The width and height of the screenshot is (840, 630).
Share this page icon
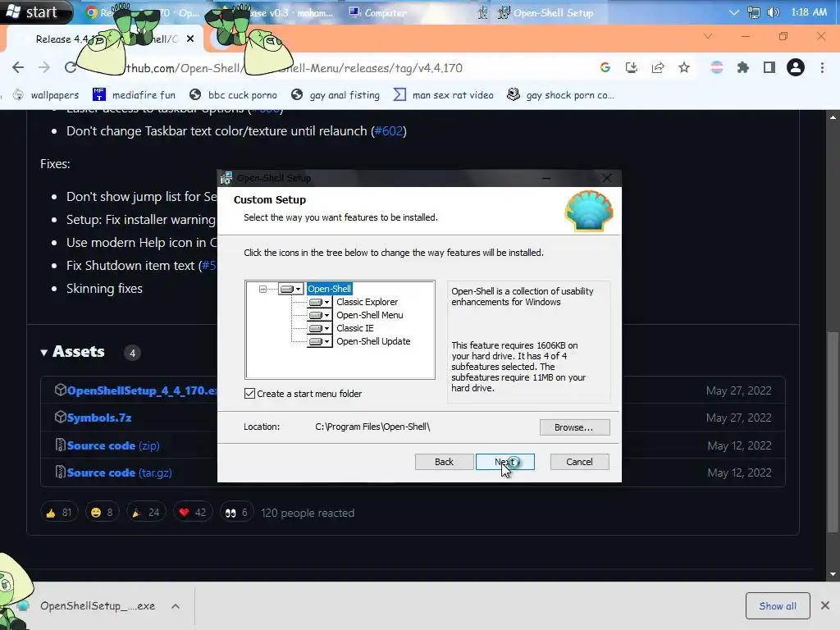[x=658, y=67]
